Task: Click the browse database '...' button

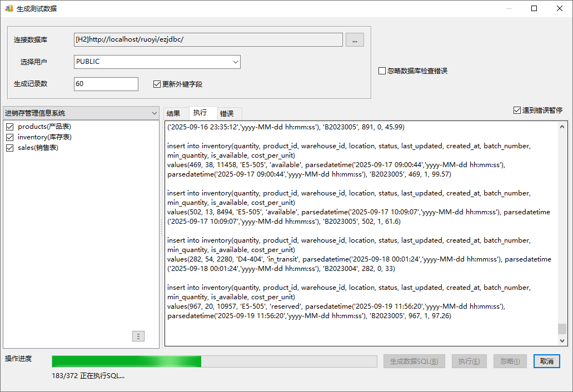Action: 355,39
